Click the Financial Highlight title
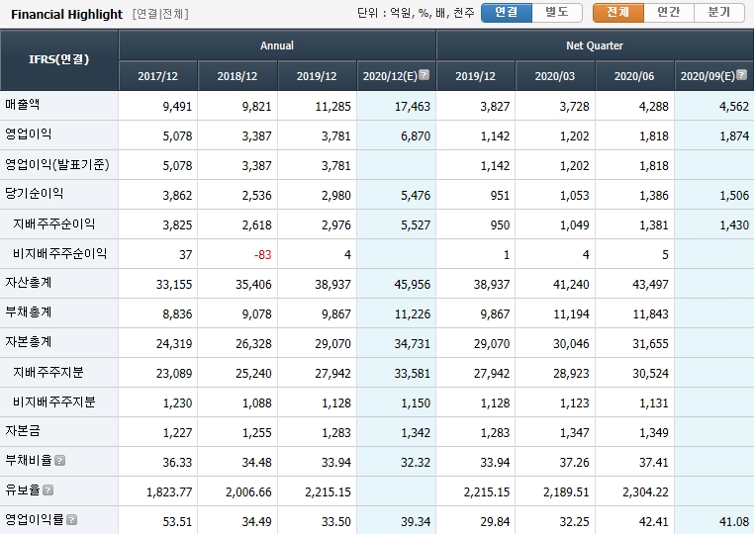 [67, 15]
